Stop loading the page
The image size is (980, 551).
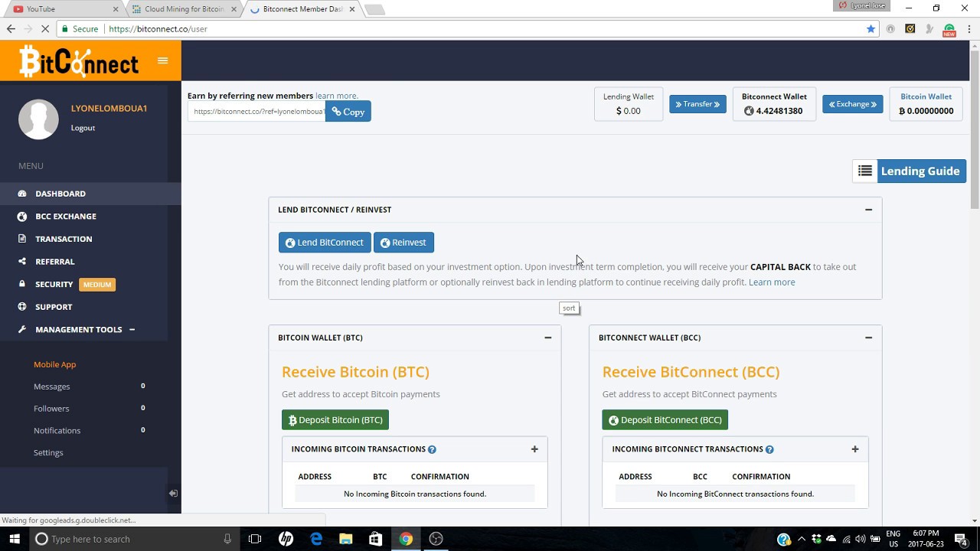pos(45,29)
